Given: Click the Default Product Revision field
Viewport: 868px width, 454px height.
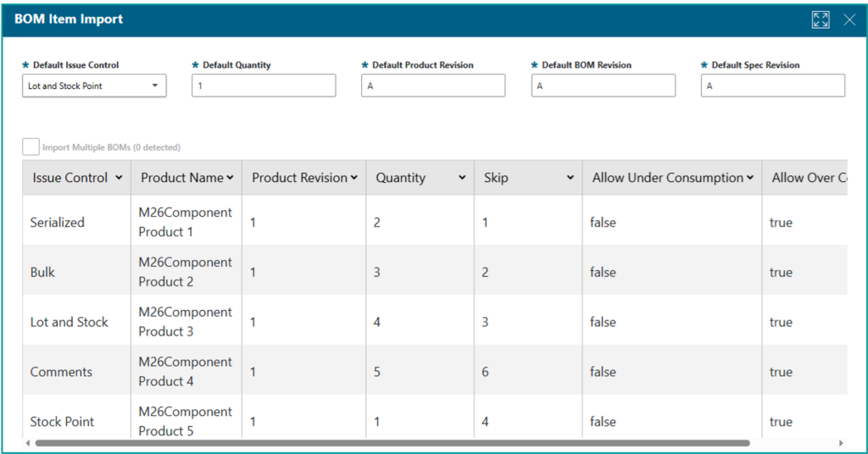Looking at the screenshot, I should [432, 86].
